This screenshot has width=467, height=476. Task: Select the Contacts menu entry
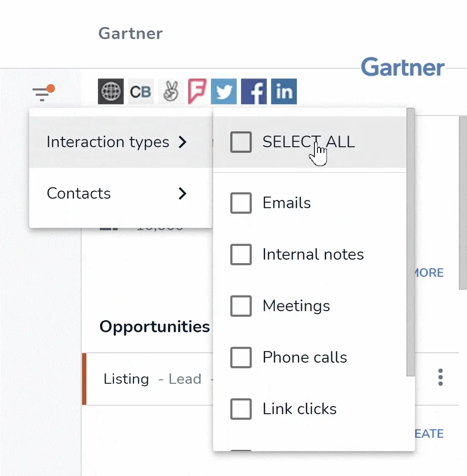121,194
